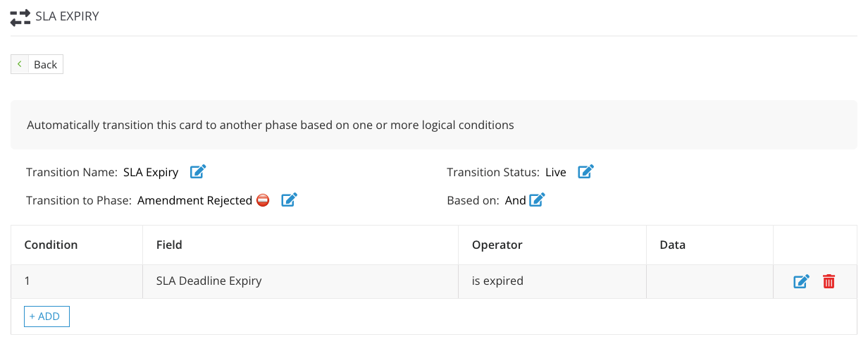
Task: Click the Condition column header
Action: (51, 245)
